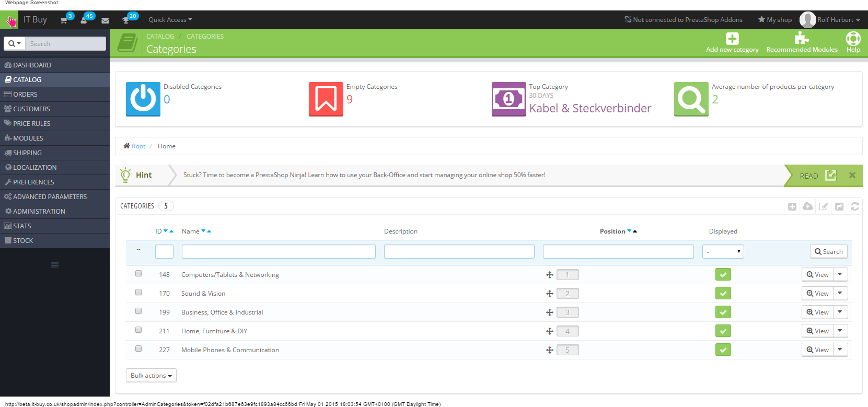Click Not connected to PrestaShop Addons link
868x407 pixels.
point(684,20)
